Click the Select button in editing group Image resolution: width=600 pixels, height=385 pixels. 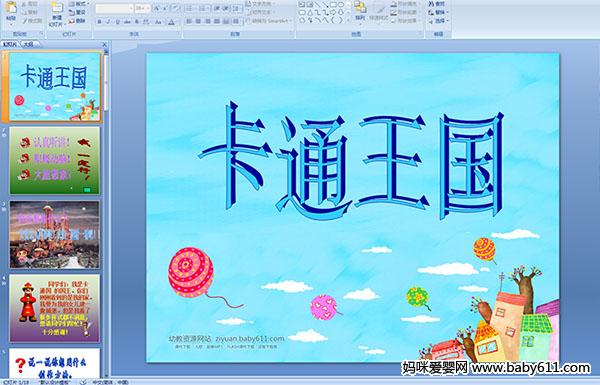[437, 20]
